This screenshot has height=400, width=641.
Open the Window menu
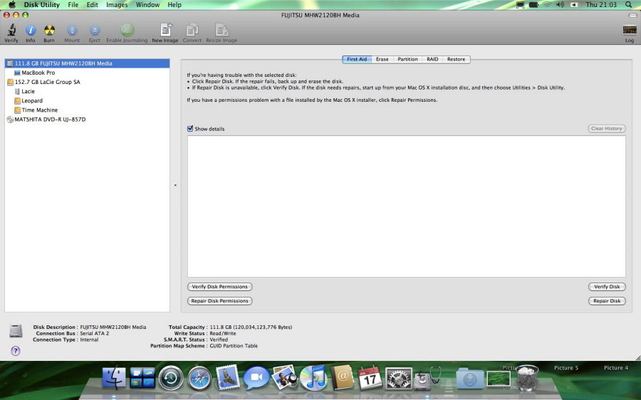point(148,5)
